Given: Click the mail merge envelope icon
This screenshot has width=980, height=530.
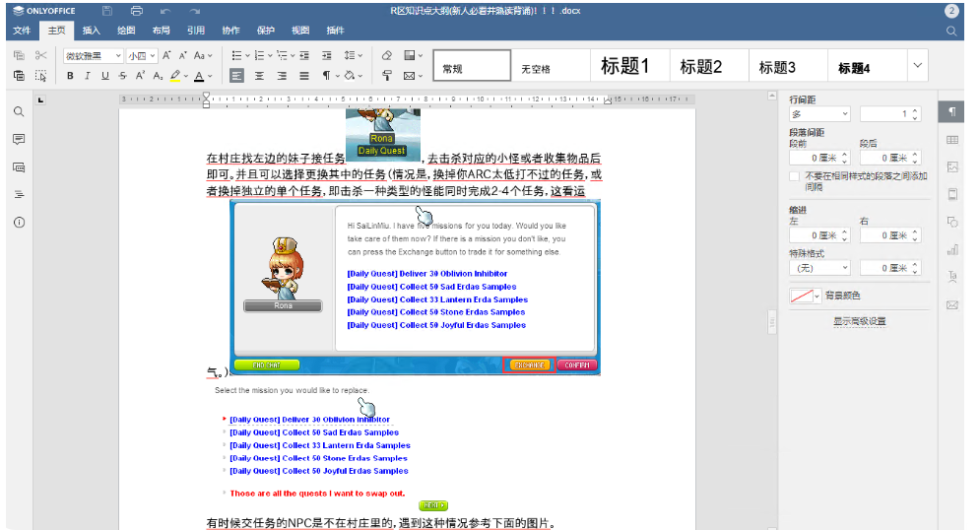Looking at the screenshot, I should (410, 76).
